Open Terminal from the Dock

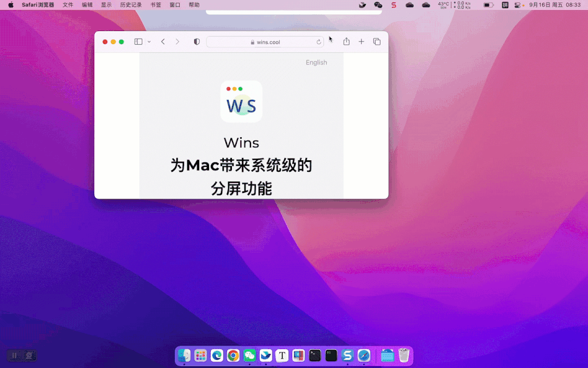(315, 355)
